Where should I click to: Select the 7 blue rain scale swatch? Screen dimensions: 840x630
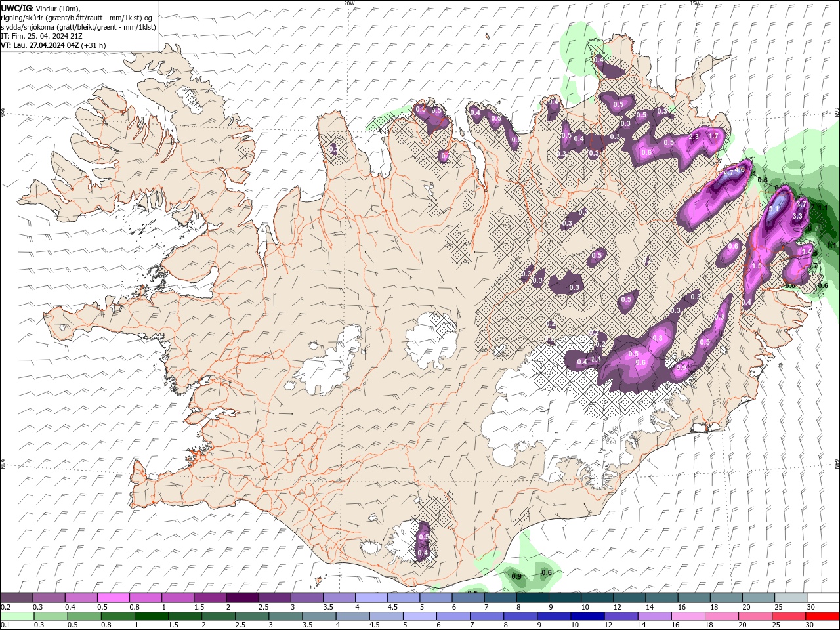(x=486, y=616)
